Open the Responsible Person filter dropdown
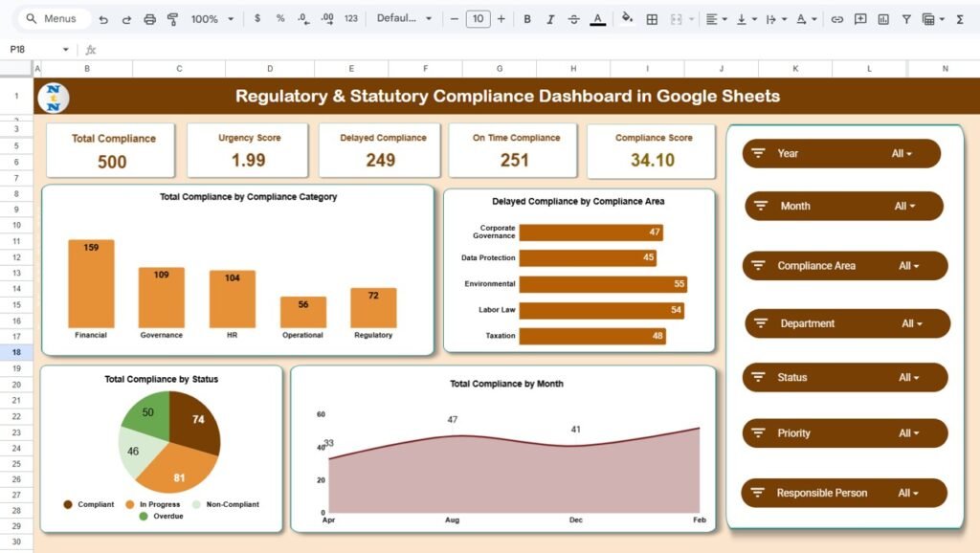This screenshot has height=553, width=980. [x=908, y=493]
